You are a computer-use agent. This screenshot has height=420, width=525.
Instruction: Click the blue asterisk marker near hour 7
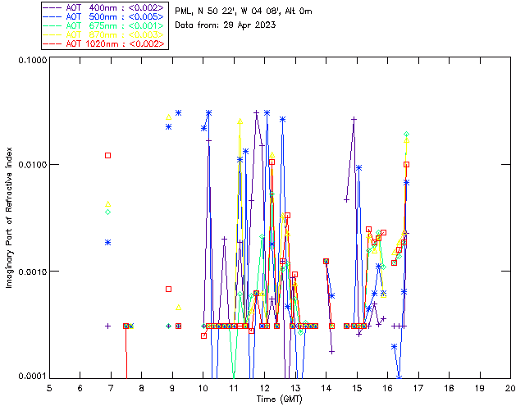point(107,242)
